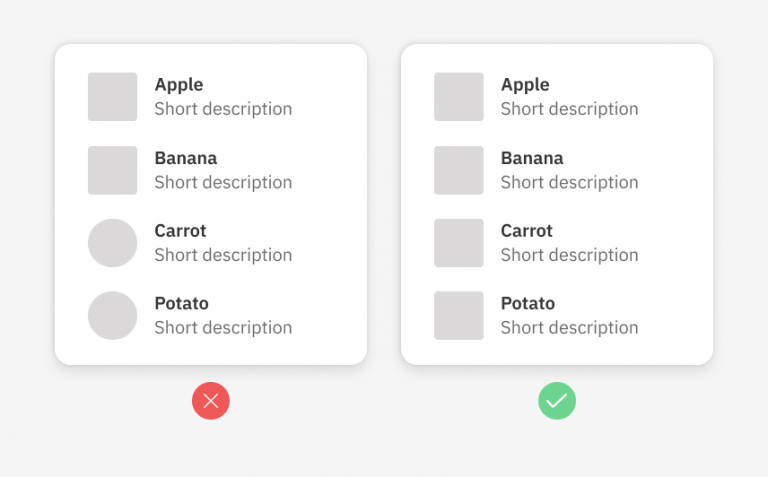
Task: Click the description under Potato in right card
Action: [x=569, y=327]
